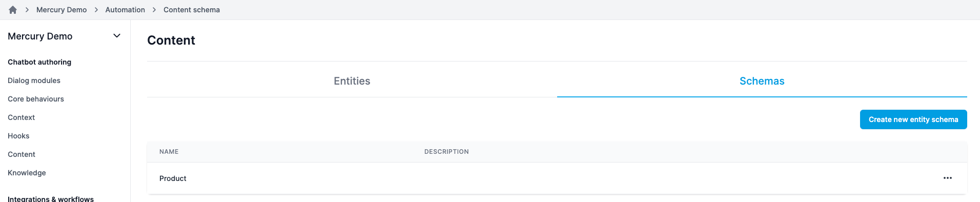
Task: Select Integrations & workflows sidebar heading
Action: (51, 198)
